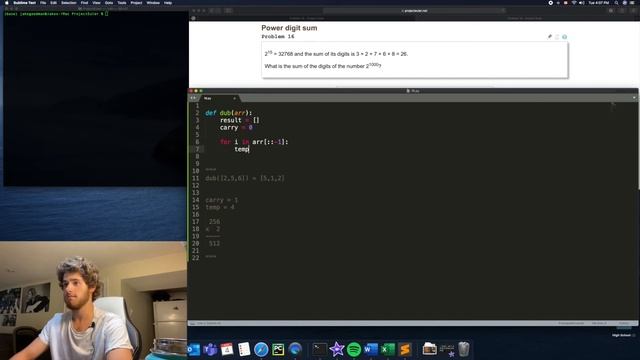Click the 'for i in arr[::-1]:' line
640x360 pixels.
click(x=254, y=142)
